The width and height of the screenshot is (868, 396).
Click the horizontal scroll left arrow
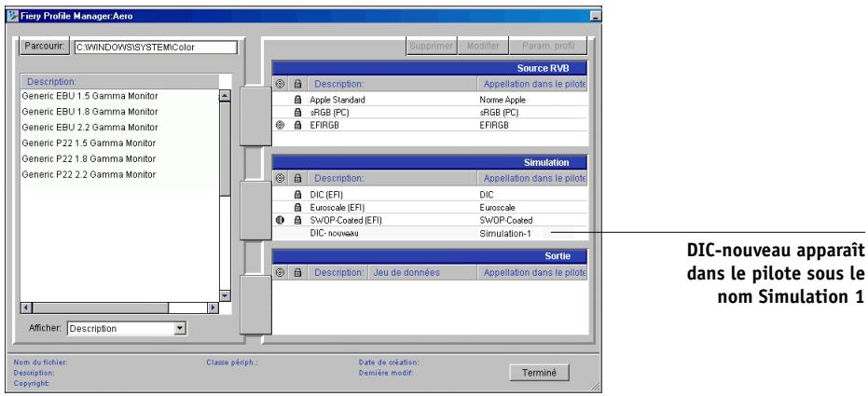point(25,307)
